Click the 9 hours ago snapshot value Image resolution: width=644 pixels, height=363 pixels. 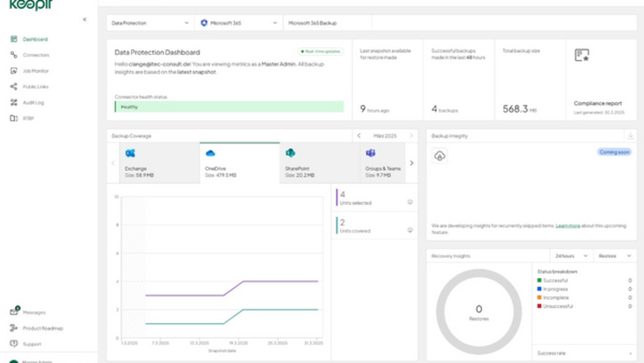(x=374, y=109)
